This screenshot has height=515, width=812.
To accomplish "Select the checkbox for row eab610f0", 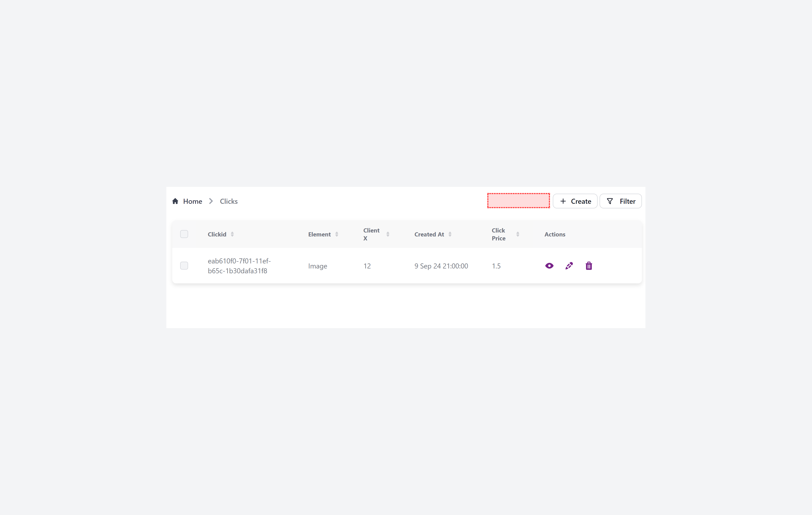I will click(x=184, y=266).
